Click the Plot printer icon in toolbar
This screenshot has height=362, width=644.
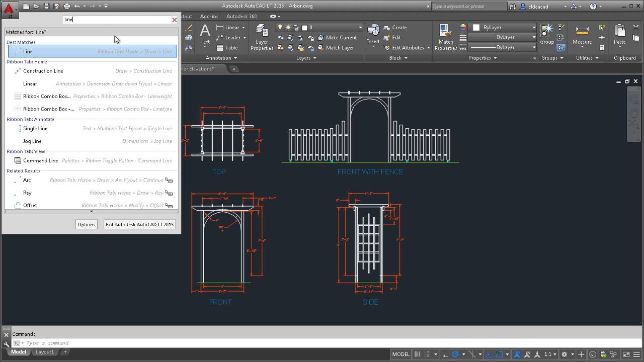coord(66,6)
